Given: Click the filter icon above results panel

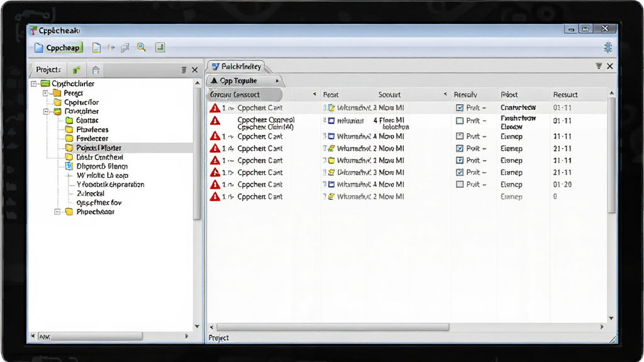Looking at the screenshot, I should (599, 66).
